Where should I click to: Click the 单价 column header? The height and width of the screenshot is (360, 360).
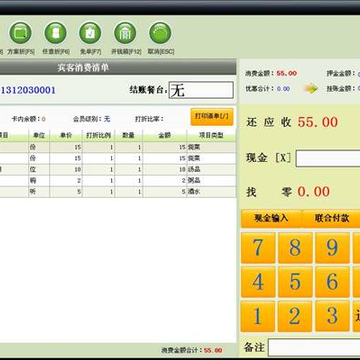[66, 136]
